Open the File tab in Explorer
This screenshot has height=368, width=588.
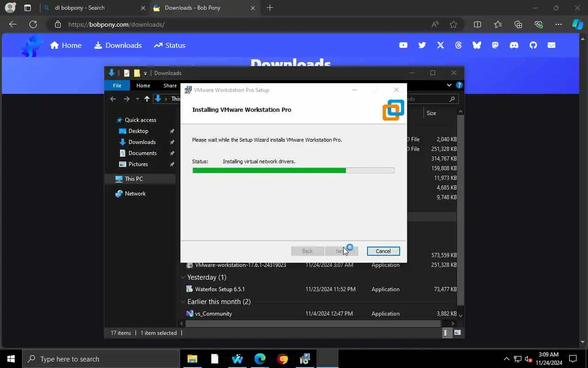click(117, 86)
